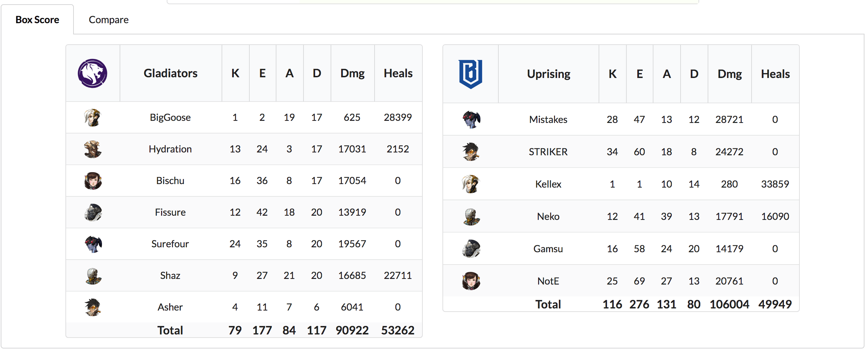Click the Uprising team logo
868x352 pixels.
[x=471, y=74]
